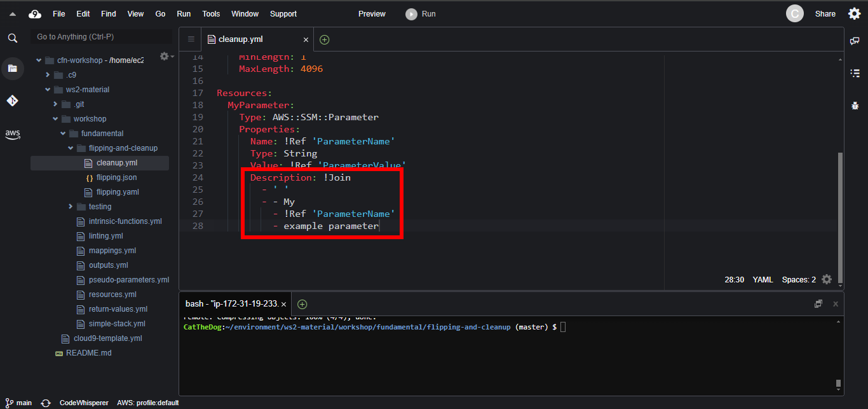Image resolution: width=868 pixels, height=409 pixels.
Task: Open Preferences gear in top right
Action: 854,14
